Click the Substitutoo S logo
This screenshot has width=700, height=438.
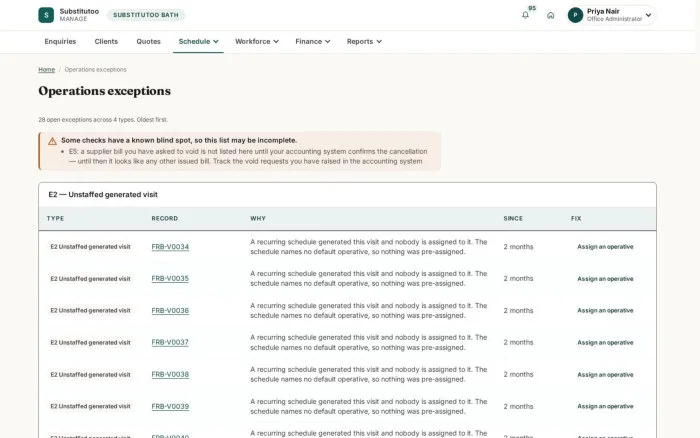(x=46, y=15)
